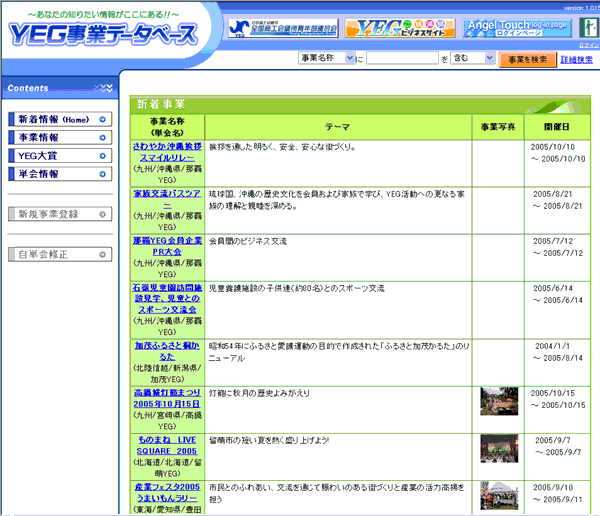Click the arrow icon on YEG大賞

coord(103,156)
